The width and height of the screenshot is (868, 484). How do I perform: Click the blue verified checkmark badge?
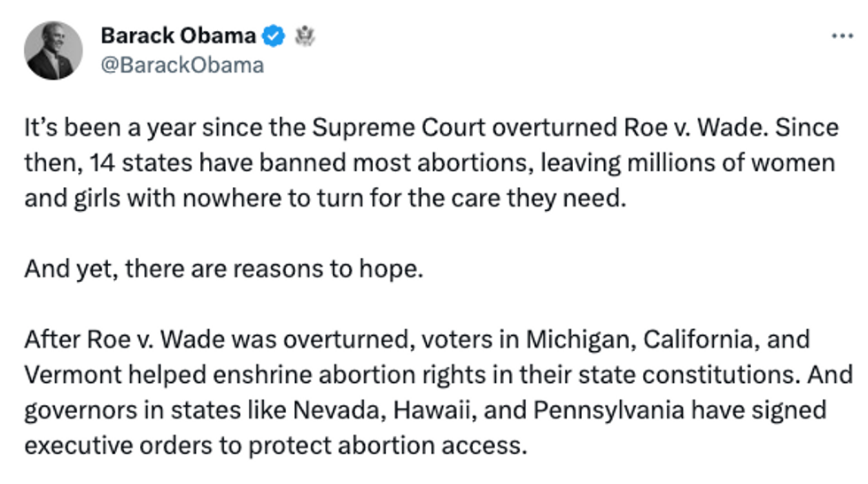[x=275, y=36]
